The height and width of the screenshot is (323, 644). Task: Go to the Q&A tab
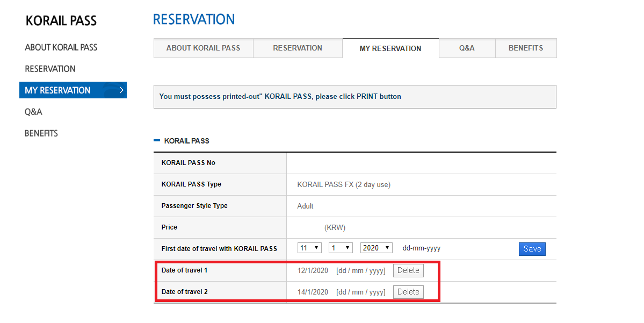click(467, 48)
